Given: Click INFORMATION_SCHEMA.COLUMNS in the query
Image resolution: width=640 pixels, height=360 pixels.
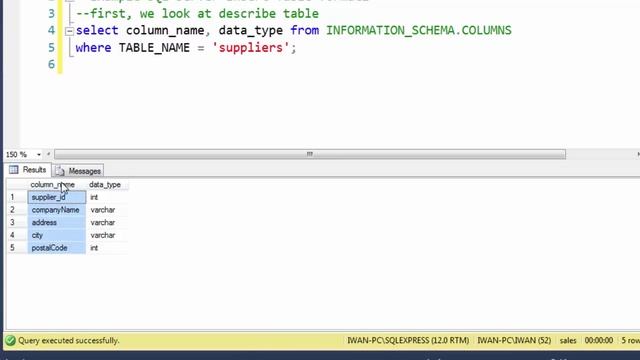Looking at the screenshot, I should pyautogui.click(x=418, y=31).
